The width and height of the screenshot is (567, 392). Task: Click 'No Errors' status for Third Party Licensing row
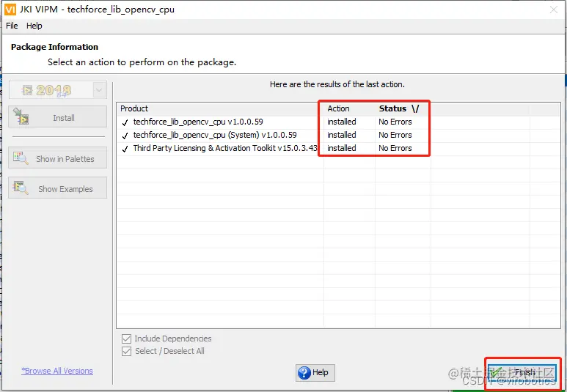point(395,148)
